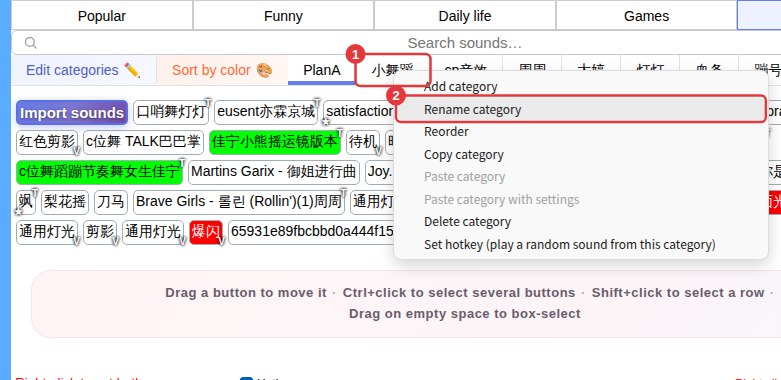The height and width of the screenshot is (380, 781).
Task: Play green c位舞蹈蹦节奏舞女生佳宁 sound
Action: tap(100, 172)
